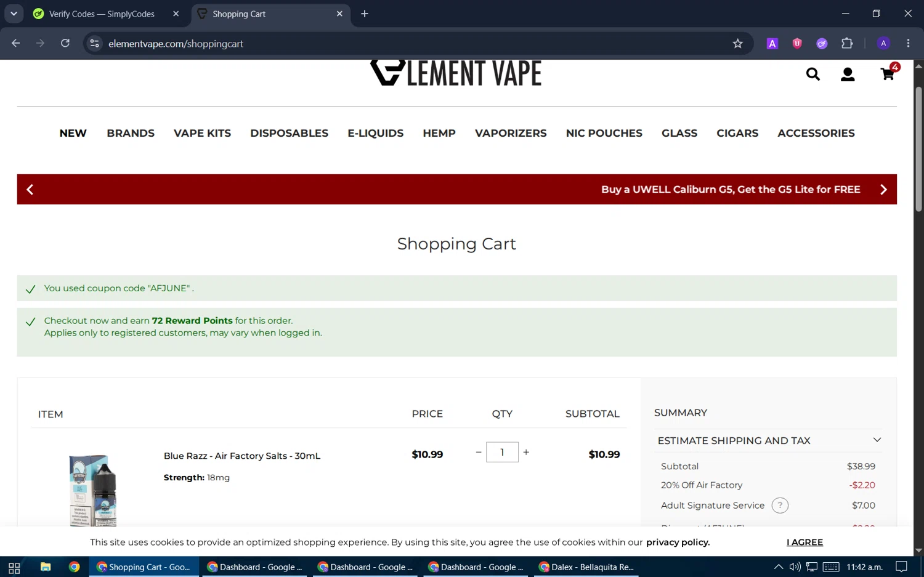Viewport: 924px width, 577px height.
Task: Click I AGREE on cookie notice
Action: click(x=804, y=542)
